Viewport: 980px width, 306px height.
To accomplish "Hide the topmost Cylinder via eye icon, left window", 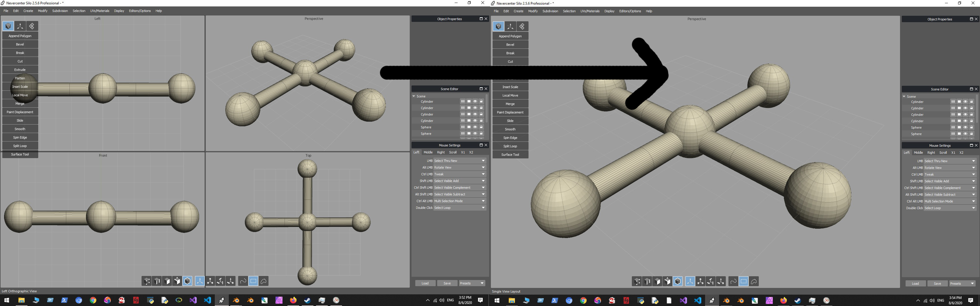I will tap(475, 102).
